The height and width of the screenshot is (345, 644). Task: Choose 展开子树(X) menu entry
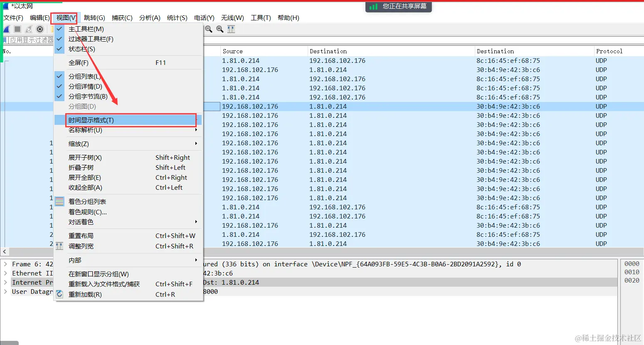(128, 158)
